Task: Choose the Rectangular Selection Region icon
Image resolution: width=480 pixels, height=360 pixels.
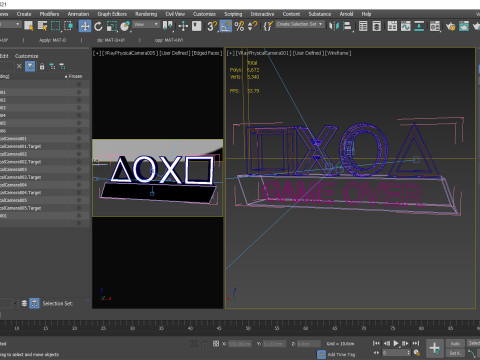Action: tap(56, 26)
